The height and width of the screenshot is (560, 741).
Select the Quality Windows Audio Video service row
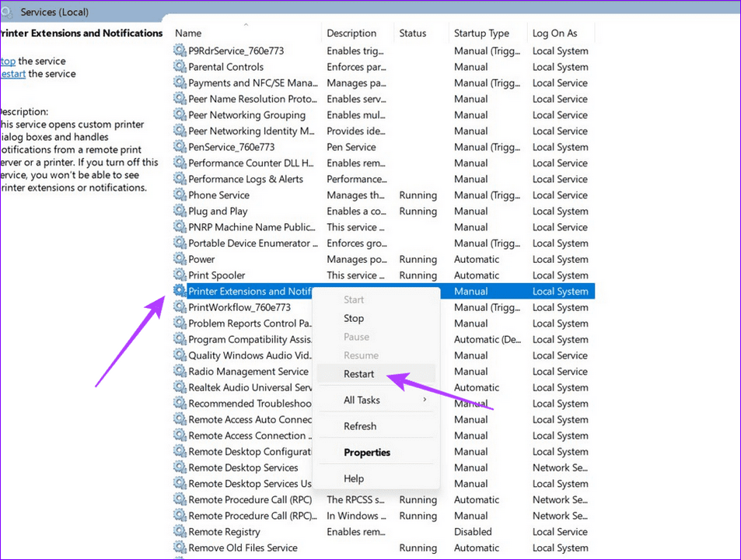(x=250, y=355)
